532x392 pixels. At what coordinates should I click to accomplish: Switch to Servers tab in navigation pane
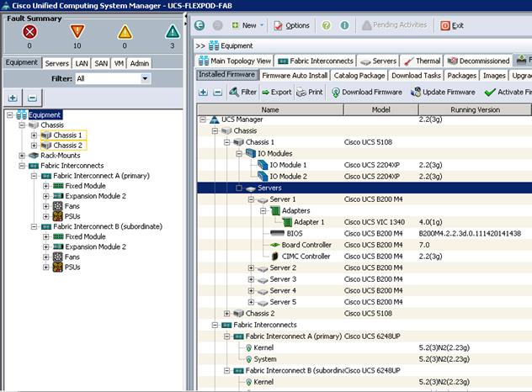coord(57,63)
